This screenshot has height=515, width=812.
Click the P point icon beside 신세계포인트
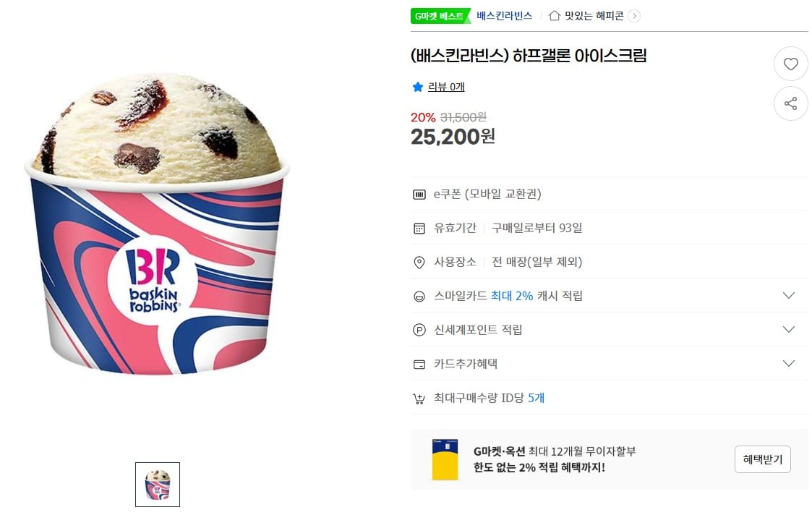coord(419,330)
